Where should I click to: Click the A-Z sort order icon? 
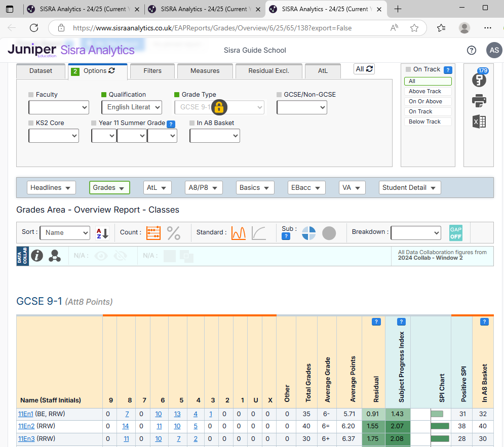click(102, 233)
